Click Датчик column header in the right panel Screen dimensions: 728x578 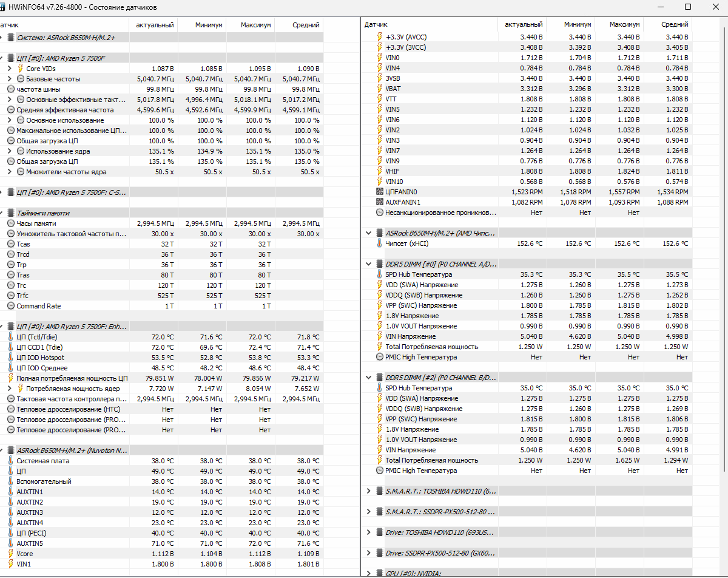[429, 25]
